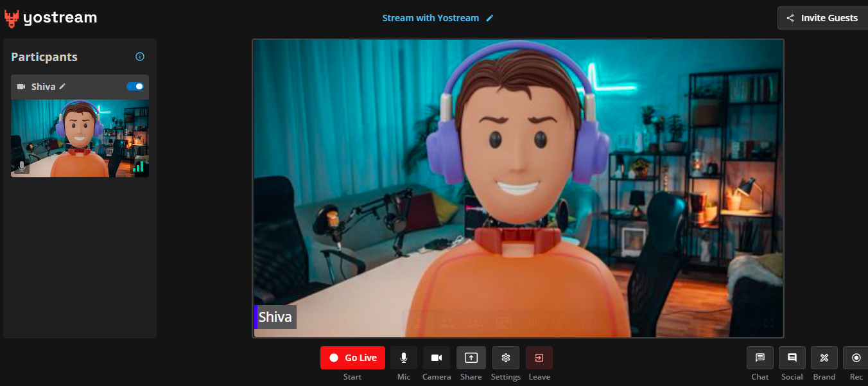Open the Settings gear
Image resolution: width=868 pixels, height=386 pixels.
506,358
